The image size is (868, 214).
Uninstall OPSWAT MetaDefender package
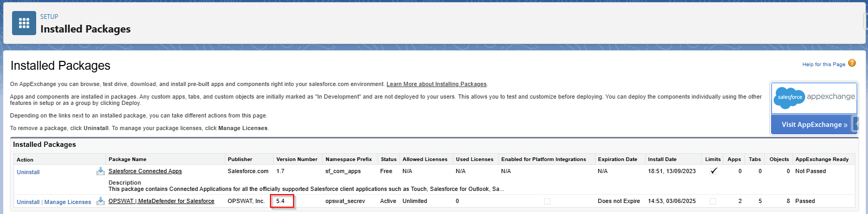click(28, 202)
